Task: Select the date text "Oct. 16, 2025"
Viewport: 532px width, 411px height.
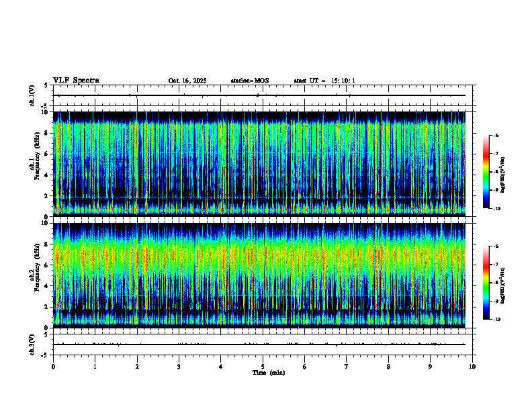Action: click(187, 81)
